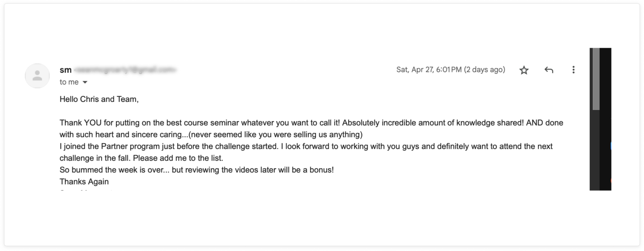This screenshot has height=251, width=644.
Task: Click the sender name "sm"
Action: 66,70
